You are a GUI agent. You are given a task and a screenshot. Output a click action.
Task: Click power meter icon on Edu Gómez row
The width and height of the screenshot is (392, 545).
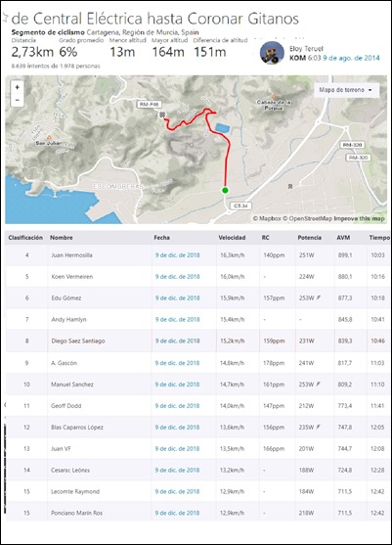(319, 297)
